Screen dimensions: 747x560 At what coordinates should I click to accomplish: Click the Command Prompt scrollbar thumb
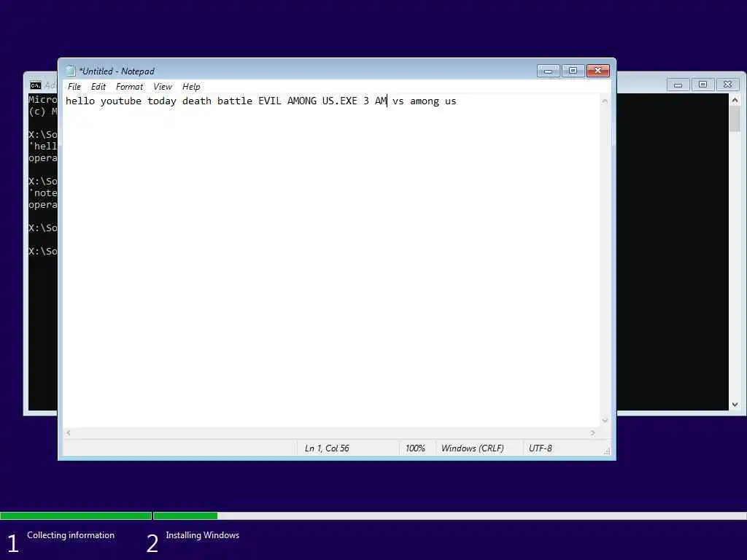click(x=735, y=119)
